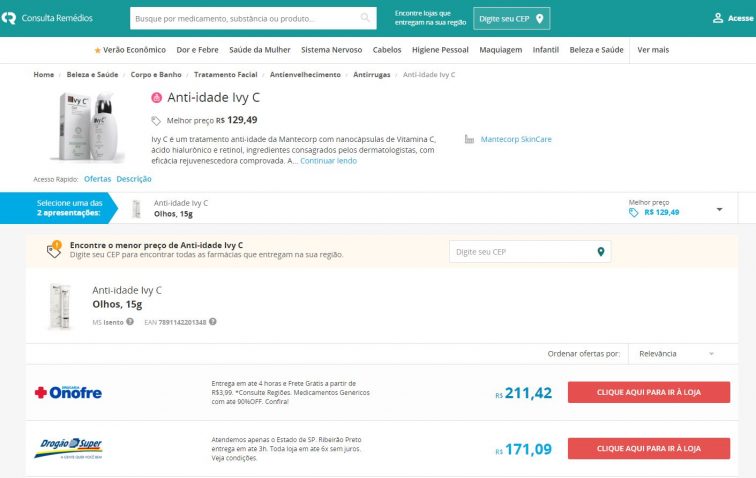
Task: Click the help icon next to EAN code
Action: pyautogui.click(x=213, y=322)
